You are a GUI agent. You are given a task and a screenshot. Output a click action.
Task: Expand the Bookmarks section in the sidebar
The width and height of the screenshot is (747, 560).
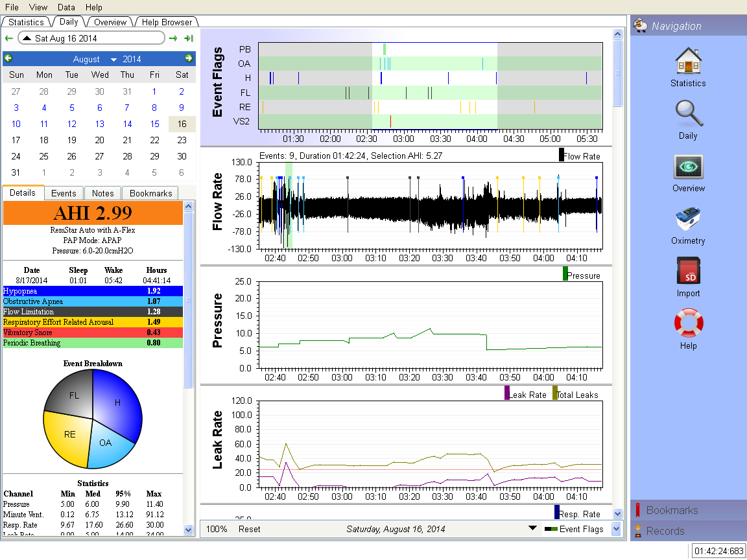pos(689,510)
